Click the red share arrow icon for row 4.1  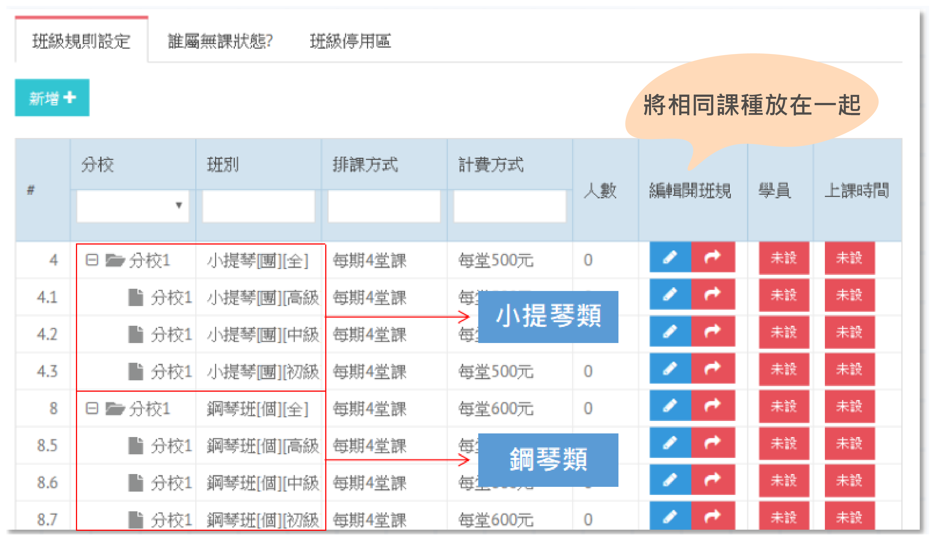[x=712, y=295]
